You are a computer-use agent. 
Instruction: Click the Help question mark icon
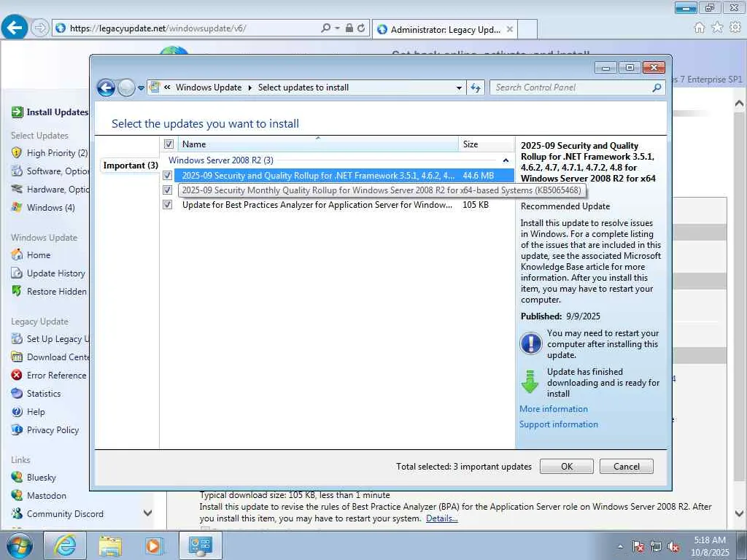[x=17, y=411]
